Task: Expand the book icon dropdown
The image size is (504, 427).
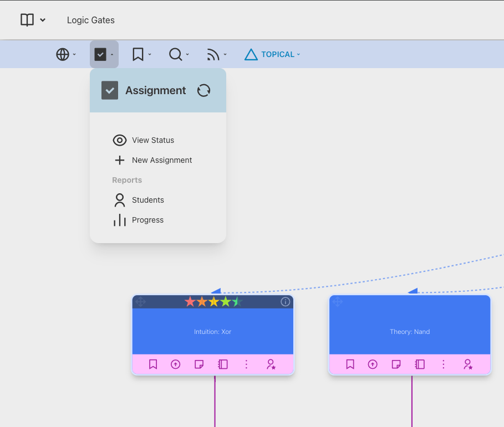Action: pyautogui.click(x=33, y=20)
